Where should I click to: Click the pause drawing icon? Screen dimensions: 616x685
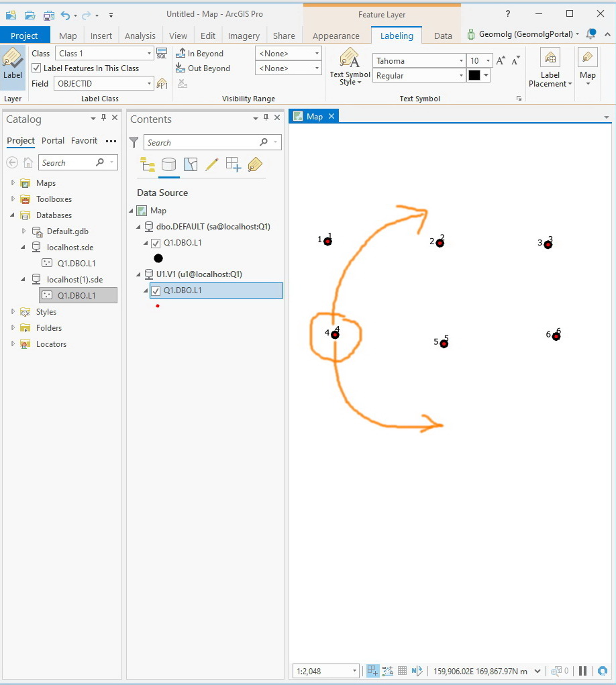click(583, 671)
